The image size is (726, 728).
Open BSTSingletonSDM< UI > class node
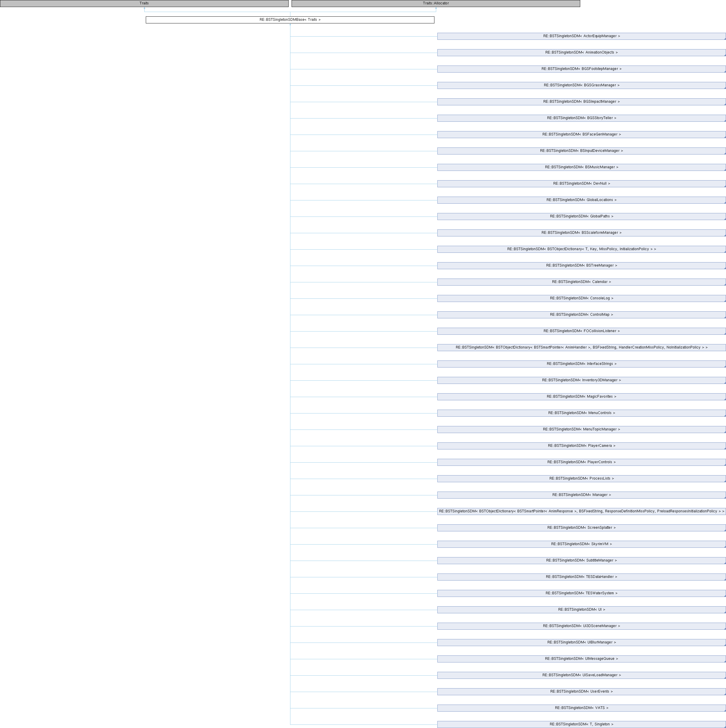click(x=581, y=610)
